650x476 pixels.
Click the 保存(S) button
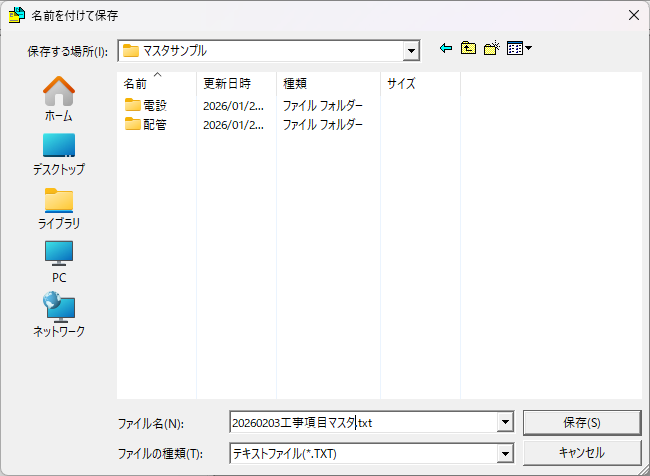click(x=582, y=423)
